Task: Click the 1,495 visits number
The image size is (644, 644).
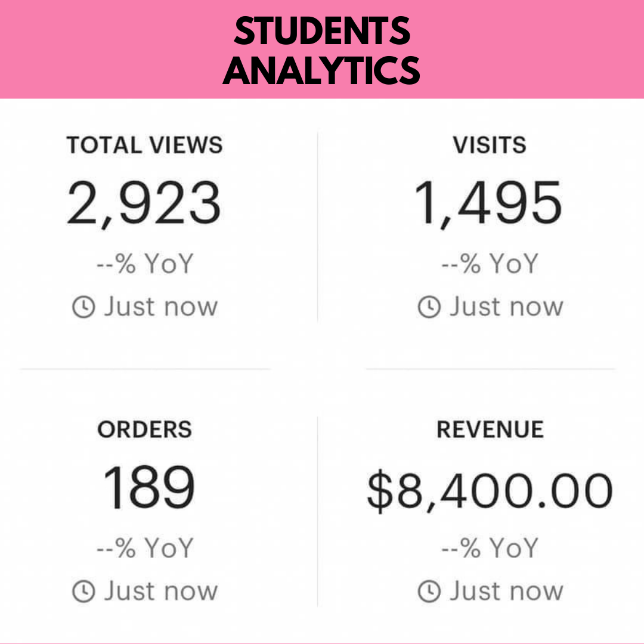Action: [488, 204]
